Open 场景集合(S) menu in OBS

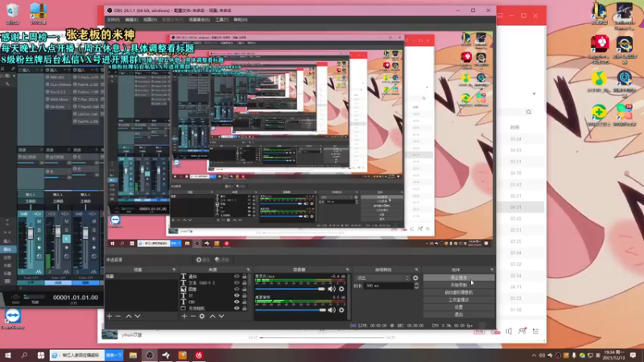tap(199, 19)
